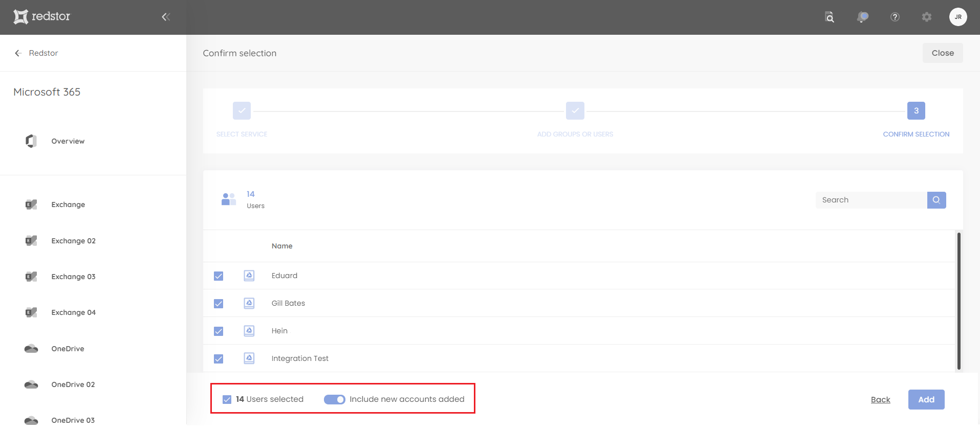Click the Redstor logo in header
The image size is (980, 431).
[x=41, y=16]
